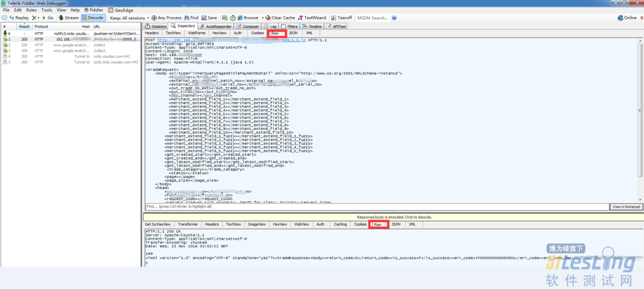Screen dimensions: 644x290
Task: Open the Tools menu
Action: (47, 10)
